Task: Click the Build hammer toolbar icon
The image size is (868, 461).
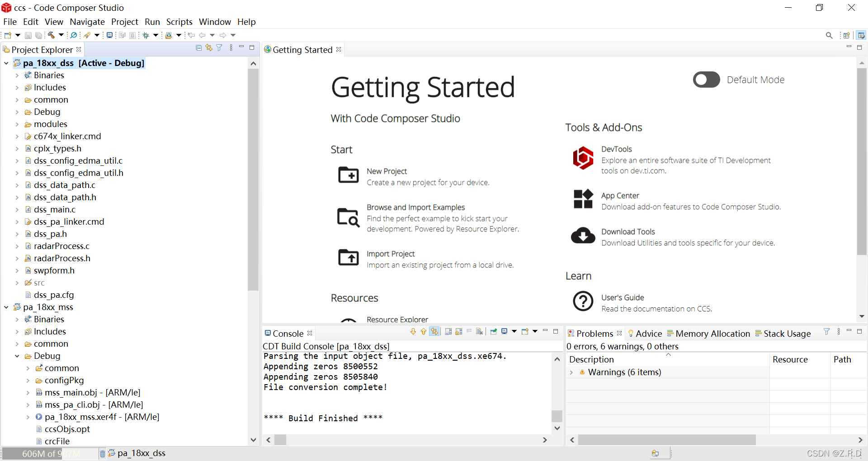Action: click(51, 35)
